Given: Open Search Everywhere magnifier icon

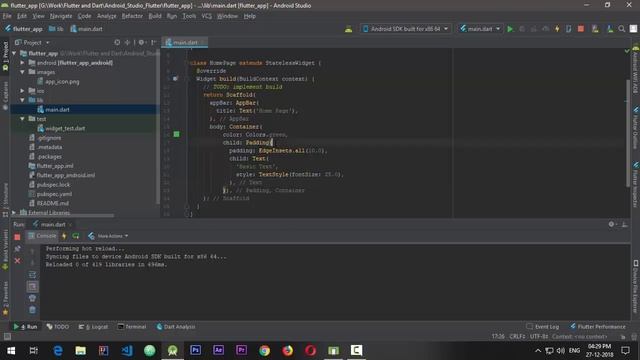Looking at the screenshot, I should coord(622,29).
